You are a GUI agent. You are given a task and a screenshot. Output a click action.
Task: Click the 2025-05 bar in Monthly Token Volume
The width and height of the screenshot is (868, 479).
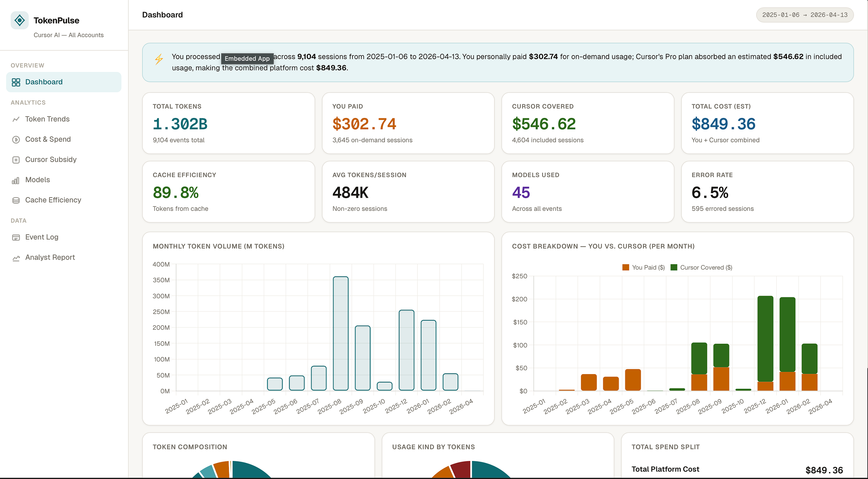point(275,384)
